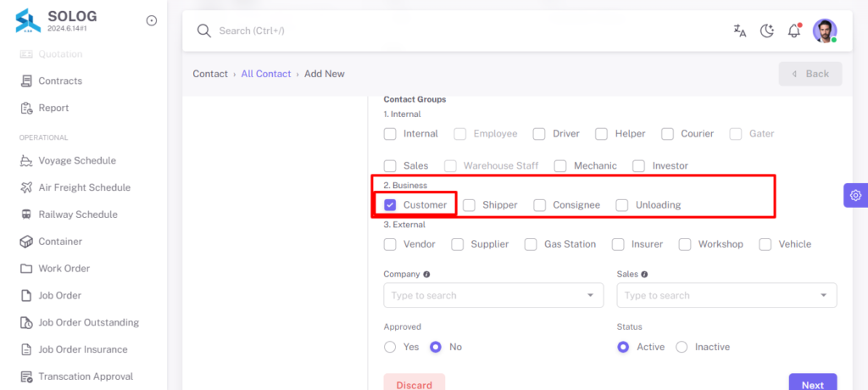Check the Shipper checkbox
This screenshot has width=868, height=390.
click(x=470, y=205)
